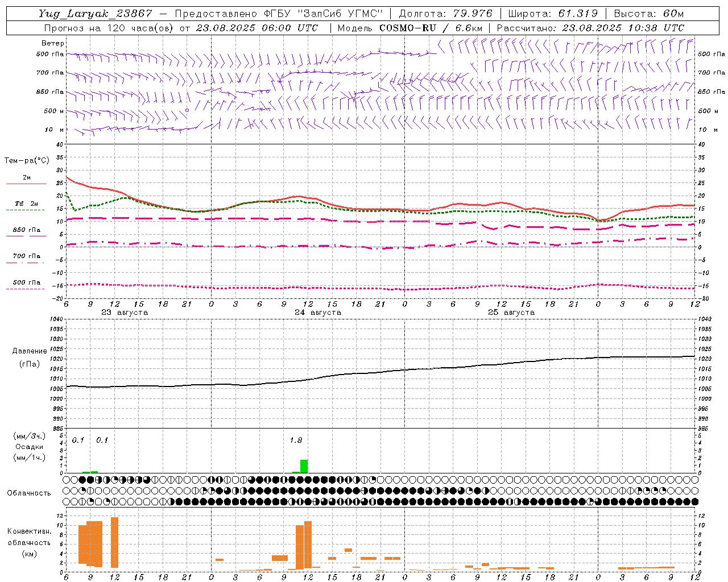Image resolution: width=728 pixels, height=582 pixels.
Task: Click the 700 гПа temperature legend entry
Action: tap(26, 256)
